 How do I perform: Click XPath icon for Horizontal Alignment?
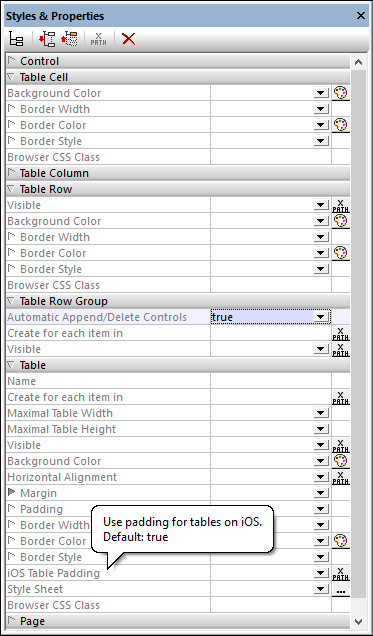pos(341,477)
